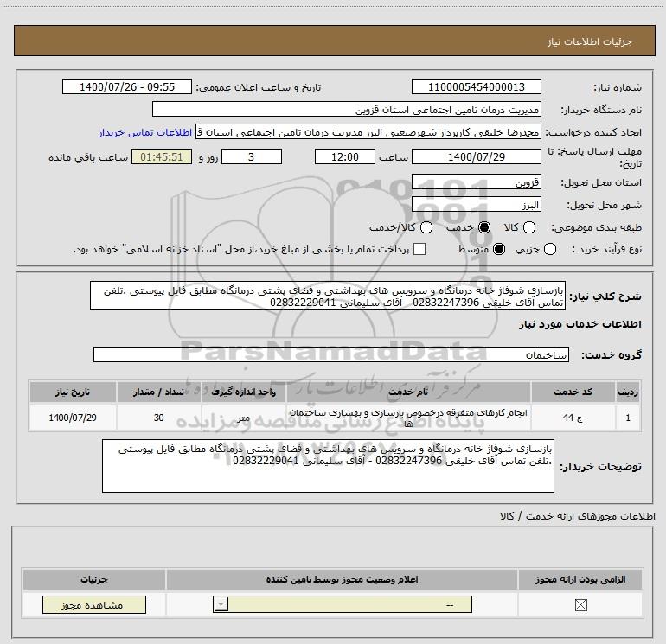Click the need date cell 1400/07/29 in table
Viewport: 666px width, 644px height.
[x=73, y=418]
